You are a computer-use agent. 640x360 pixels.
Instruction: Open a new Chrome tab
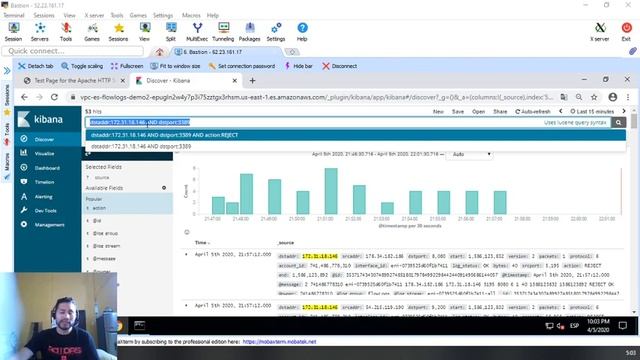click(x=252, y=81)
